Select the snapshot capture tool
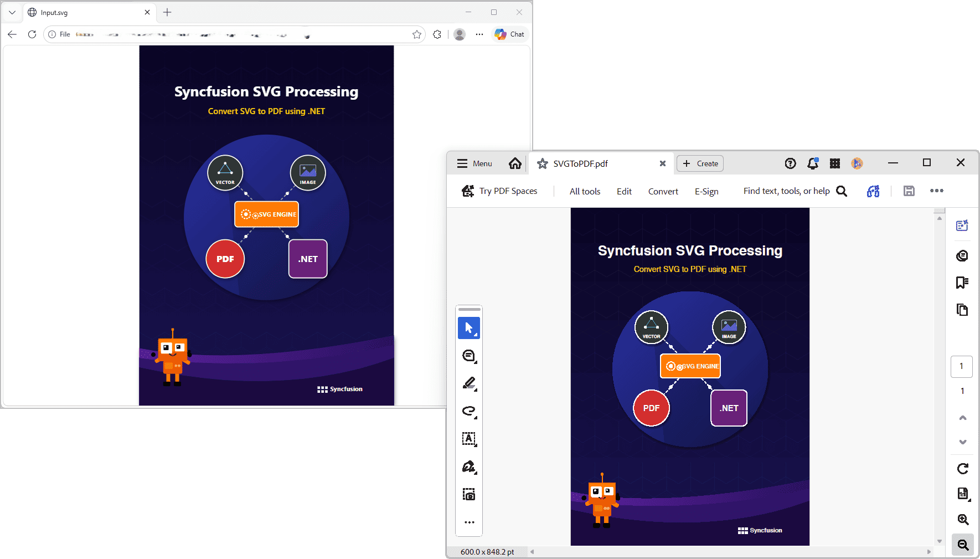980x559 pixels. [469, 495]
